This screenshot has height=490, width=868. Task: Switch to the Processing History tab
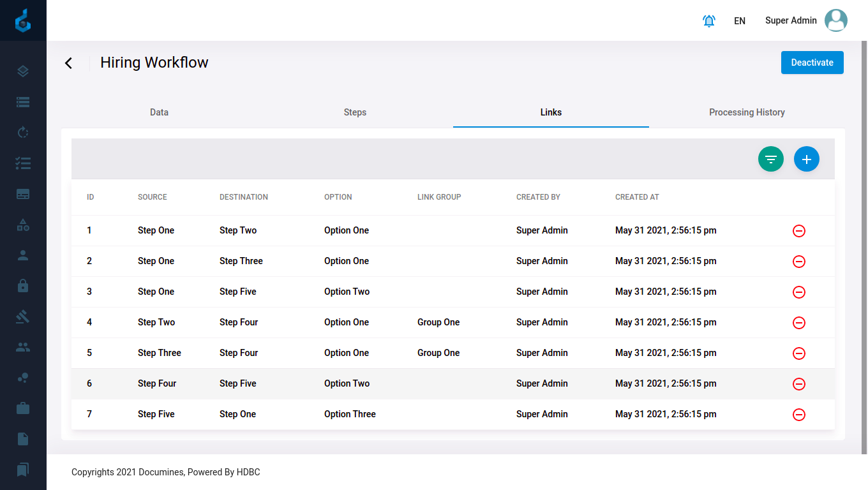(747, 112)
